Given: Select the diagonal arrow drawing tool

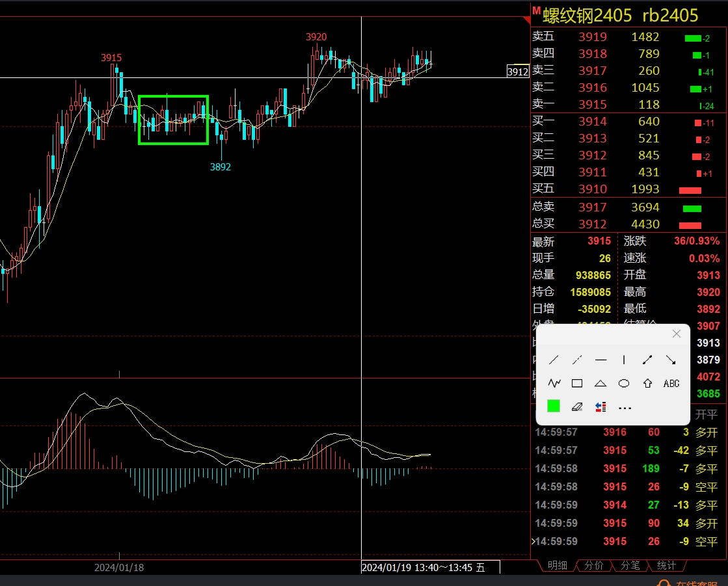Looking at the screenshot, I should click(671, 360).
